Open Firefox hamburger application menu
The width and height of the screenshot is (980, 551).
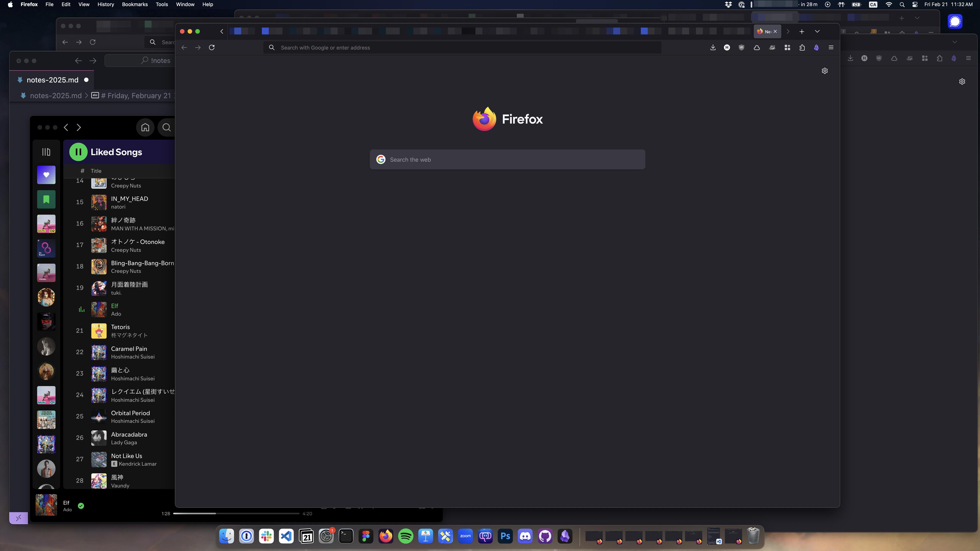831,47
